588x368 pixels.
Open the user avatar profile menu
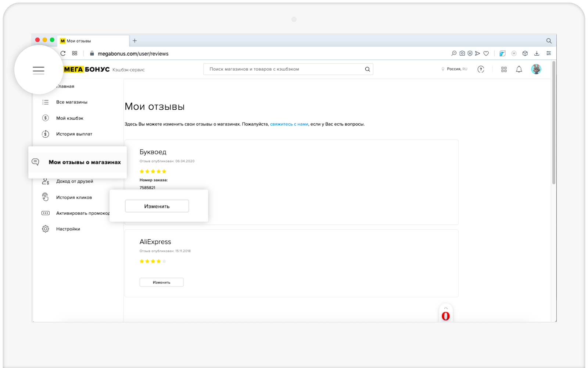(x=536, y=69)
